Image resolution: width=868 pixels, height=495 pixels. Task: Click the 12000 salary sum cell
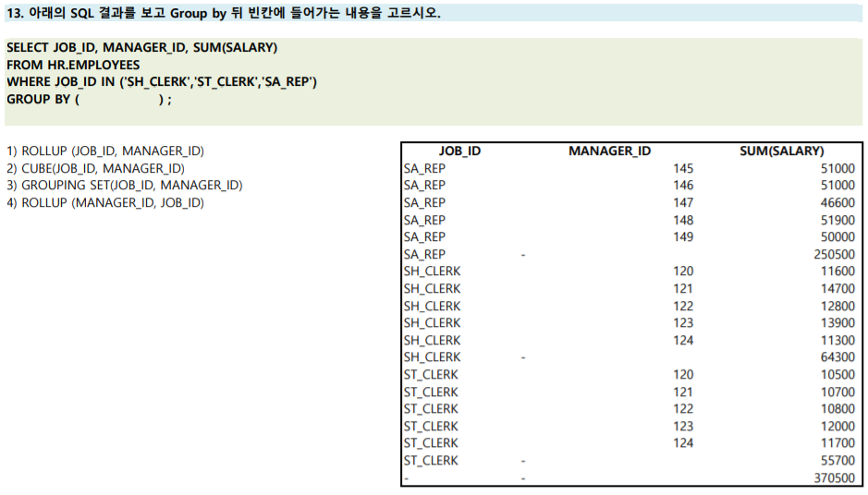click(x=837, y=427)
